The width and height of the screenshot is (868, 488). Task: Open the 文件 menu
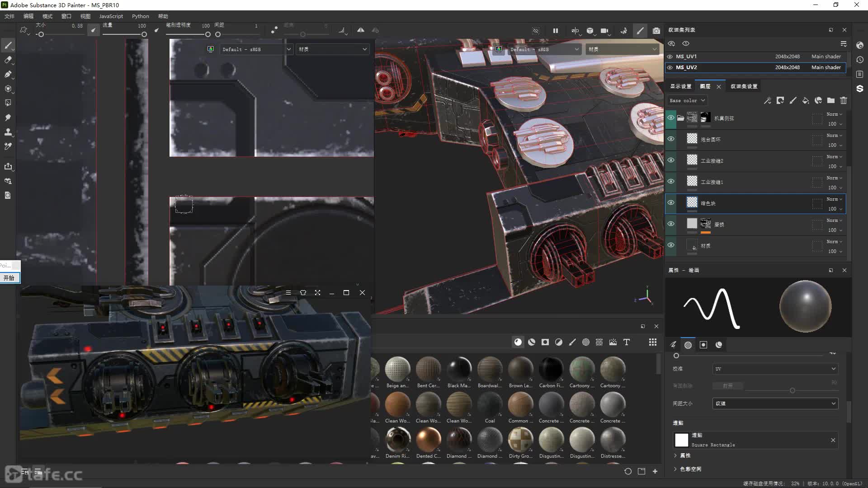(x=9, y=16)
